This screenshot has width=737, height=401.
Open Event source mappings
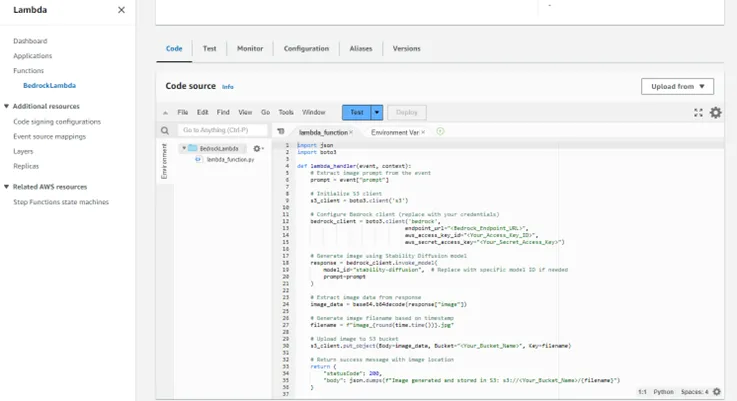pos(49,137)
